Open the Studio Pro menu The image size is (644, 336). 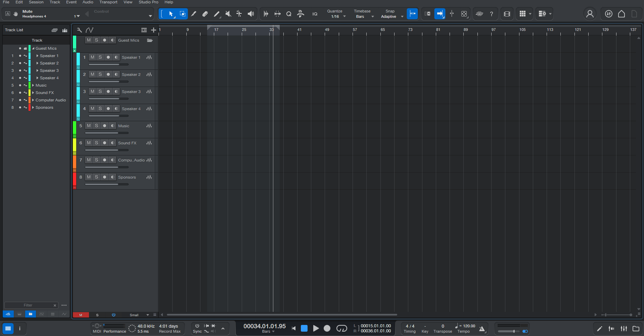(x=148, y=2)
